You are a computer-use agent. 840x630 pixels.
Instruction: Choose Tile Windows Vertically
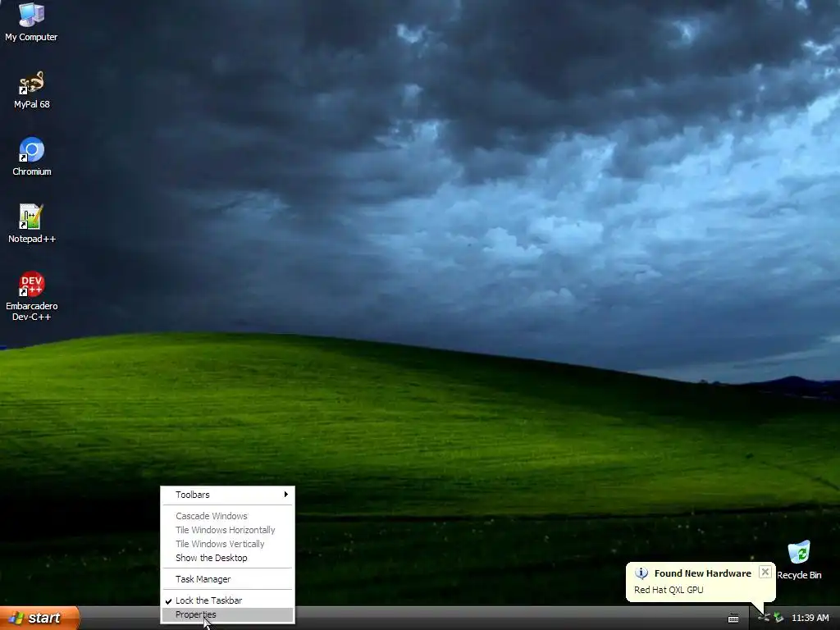(x=228, y=544)
